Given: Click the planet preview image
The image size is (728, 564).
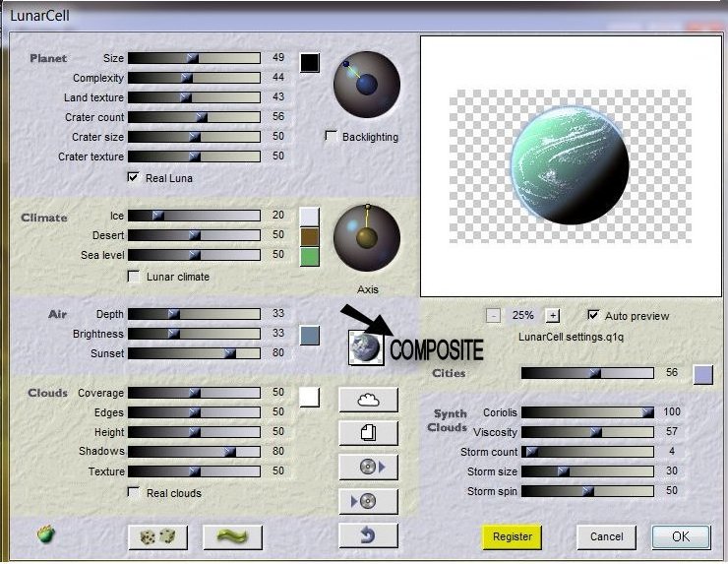Looking at the screenshot, I should tap(571, 166).
